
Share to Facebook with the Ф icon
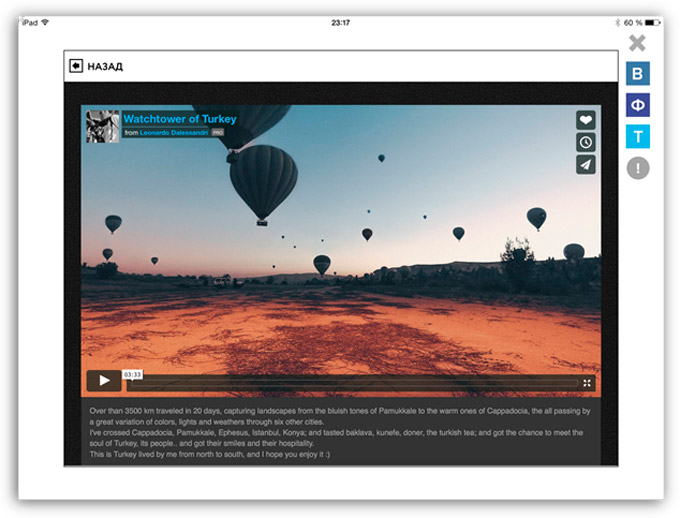click(x=638, y=105)
